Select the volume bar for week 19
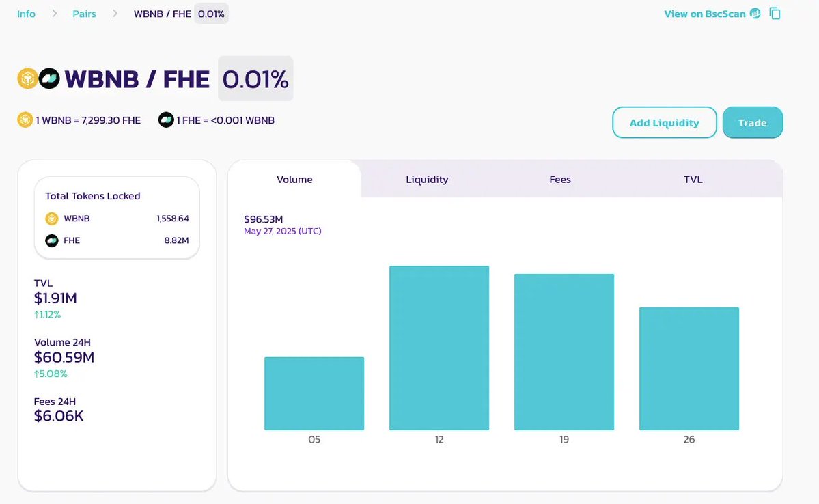Screen dimensions: 819x504 click(564, 352)
